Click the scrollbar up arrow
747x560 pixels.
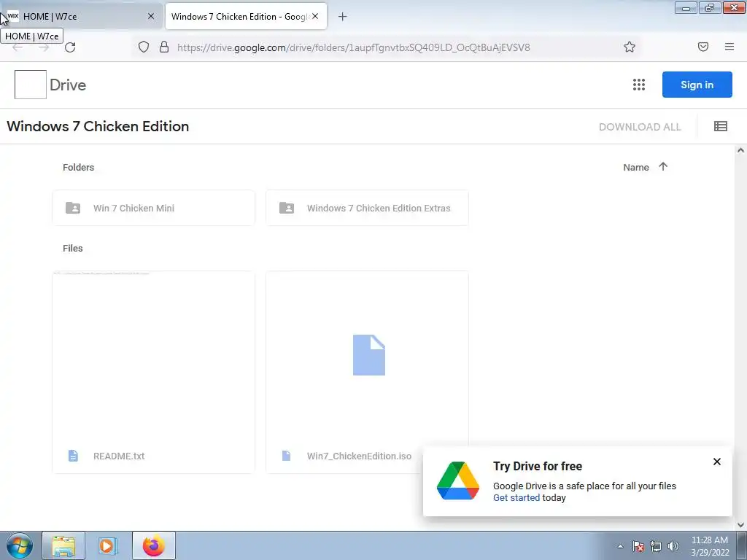[x=740, y=150]
